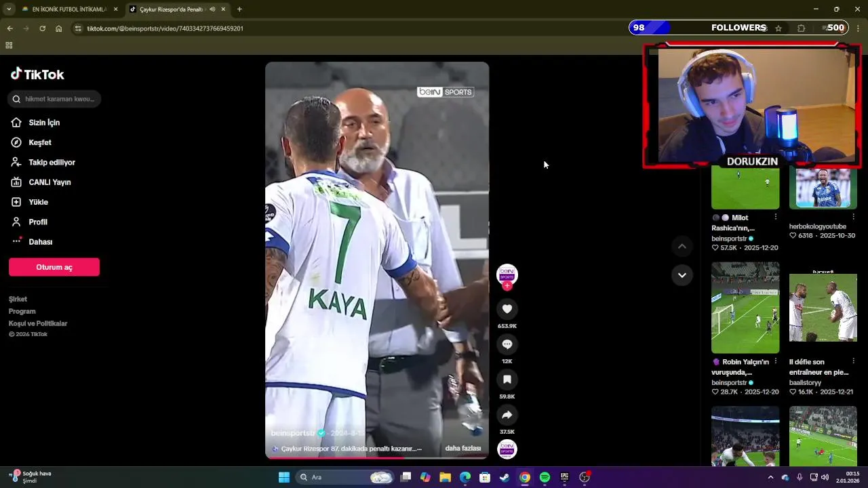Open Epic Games Launcher from the taskbar

pyautogui.click(x=564, y=477)
